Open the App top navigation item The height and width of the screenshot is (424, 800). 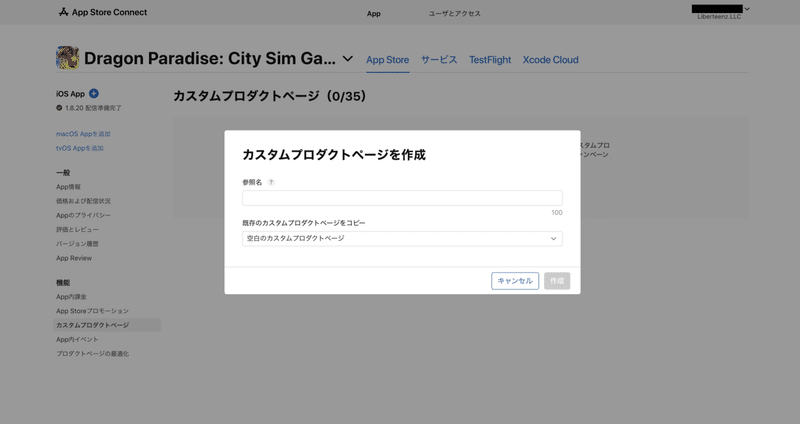tap(373, 14)
